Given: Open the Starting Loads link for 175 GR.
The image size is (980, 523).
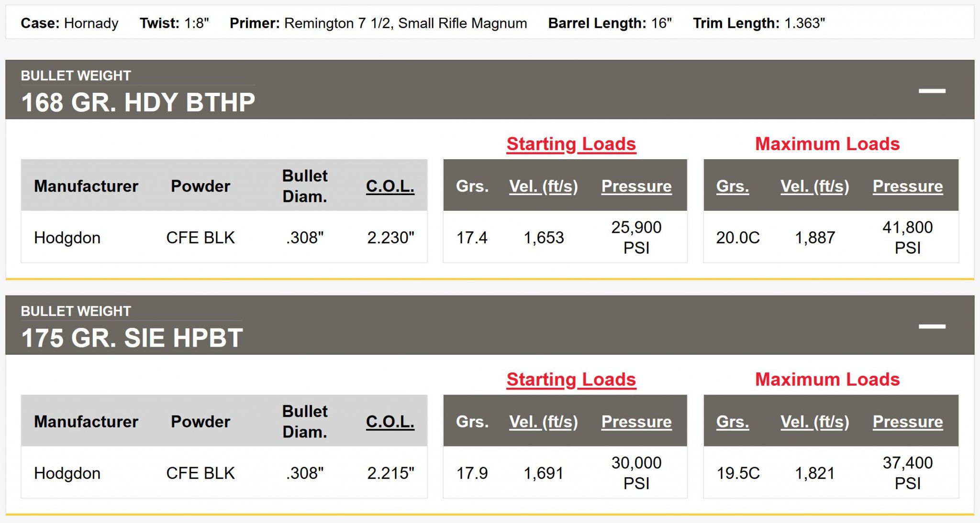Looking at the screenshot, I should point(571,380).
